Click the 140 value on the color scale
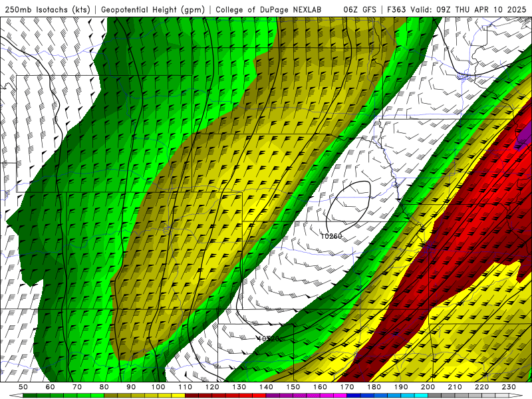 (x=266, y=387)
